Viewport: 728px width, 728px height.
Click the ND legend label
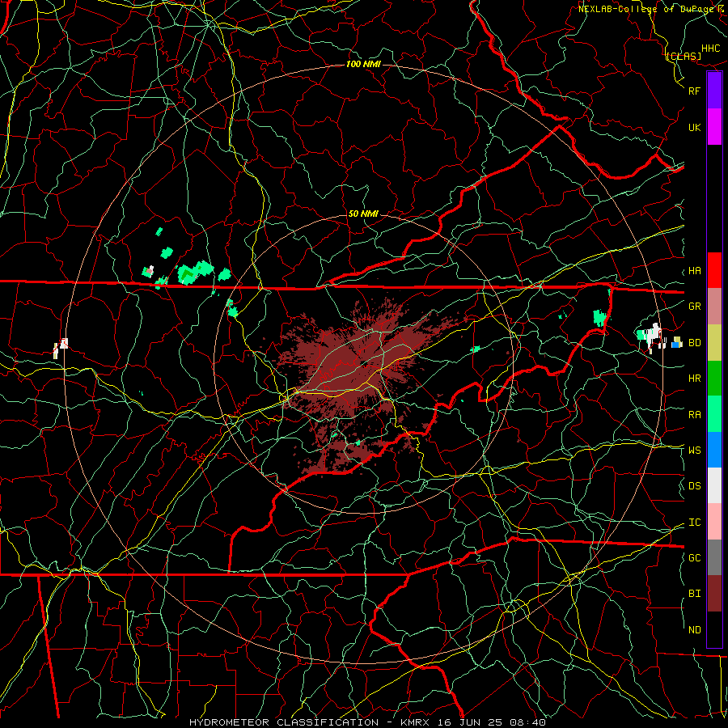tap(695, 630)
